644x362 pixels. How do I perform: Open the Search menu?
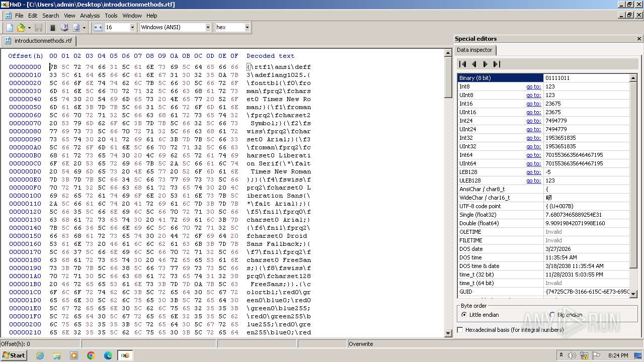[50, 16]
